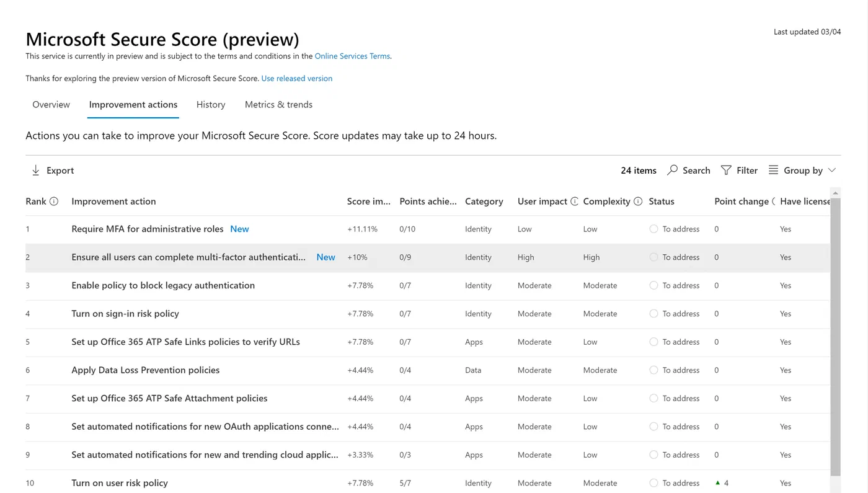Select the Improvement actions tab

133,104
